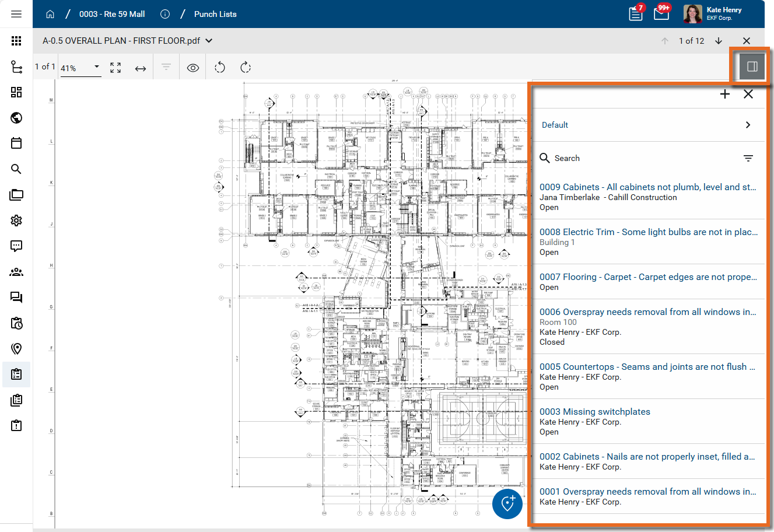The image size is (774, 532).
Task: Open the mail inbox with 99+ badge
Action: 661,14
